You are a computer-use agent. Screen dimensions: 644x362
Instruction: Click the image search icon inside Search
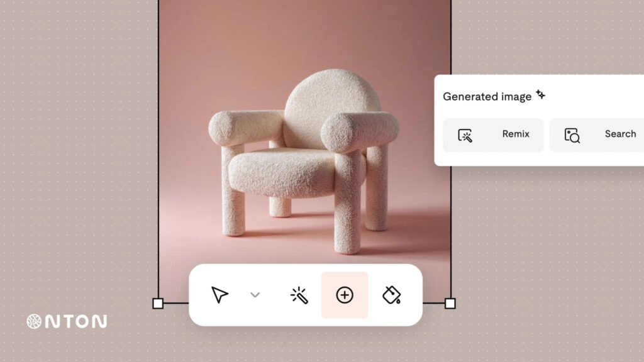(x=572, y=134)
